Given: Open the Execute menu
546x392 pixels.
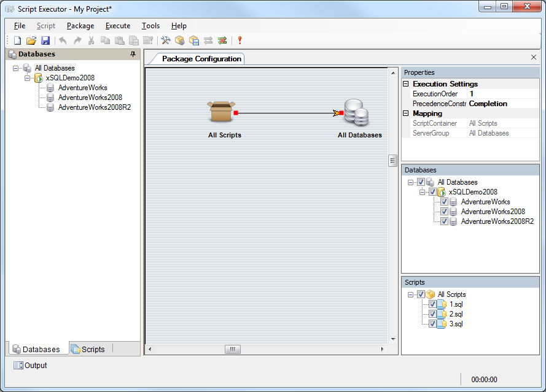Looking at the screenshot, I should (117, 26).
